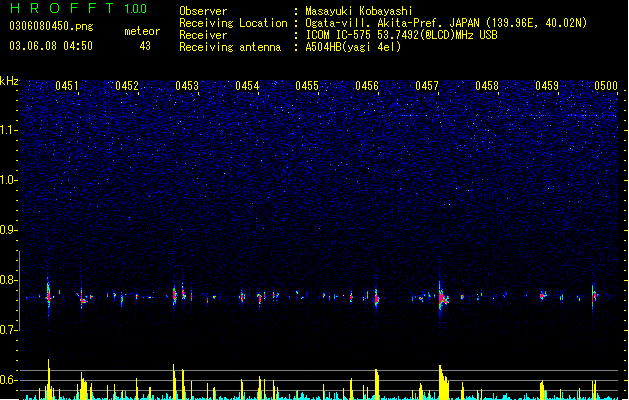Image resolution: width=629 pixels, height=400 pixels.
Task: Click the 'Receiving antenna' field label
Action: point(230,47)
